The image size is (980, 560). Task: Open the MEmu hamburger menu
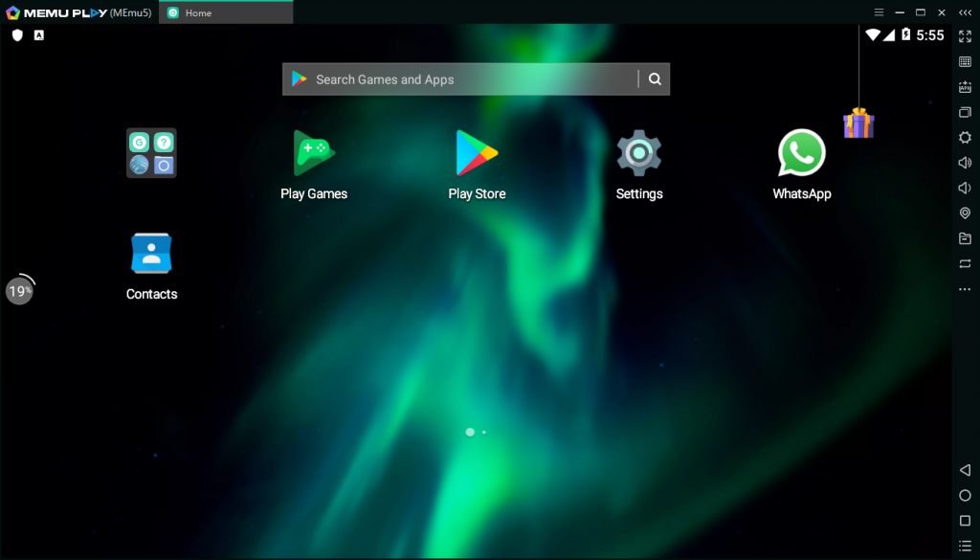pos(879,12)
